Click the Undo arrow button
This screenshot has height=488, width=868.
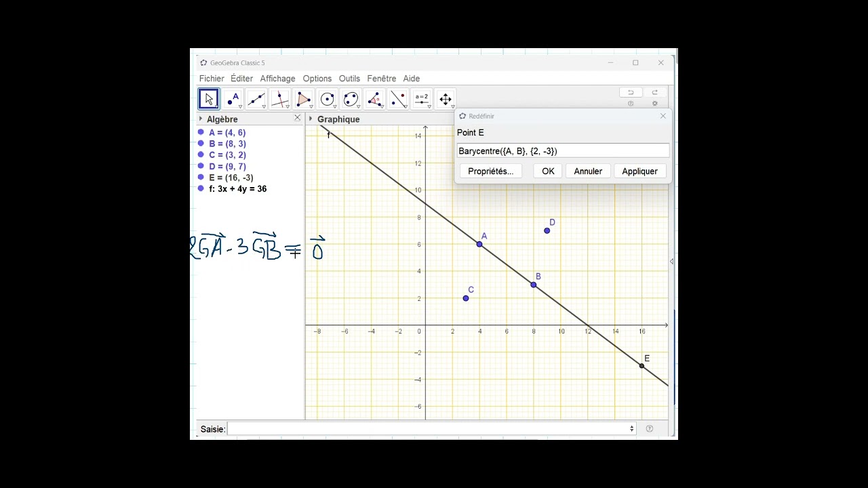(631, 93)
